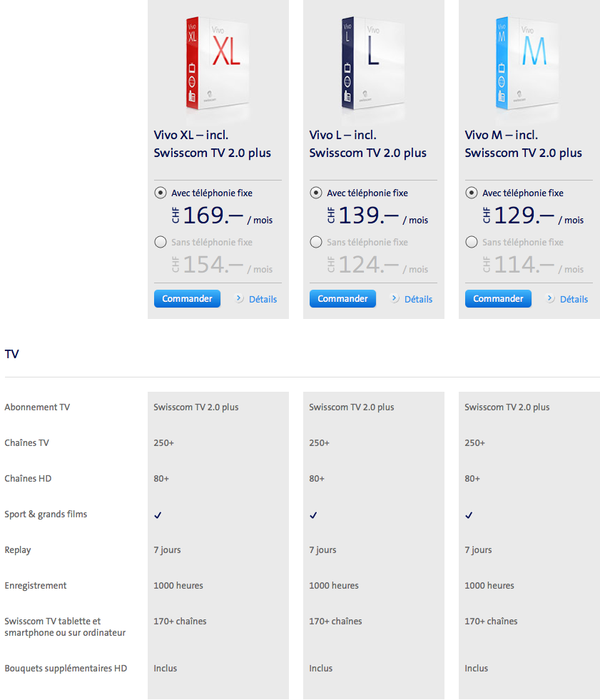This screenshot has width=600, height=700.
Task: Select Vivo M sans téléphonie fixe radio
Action: [472, 243]
